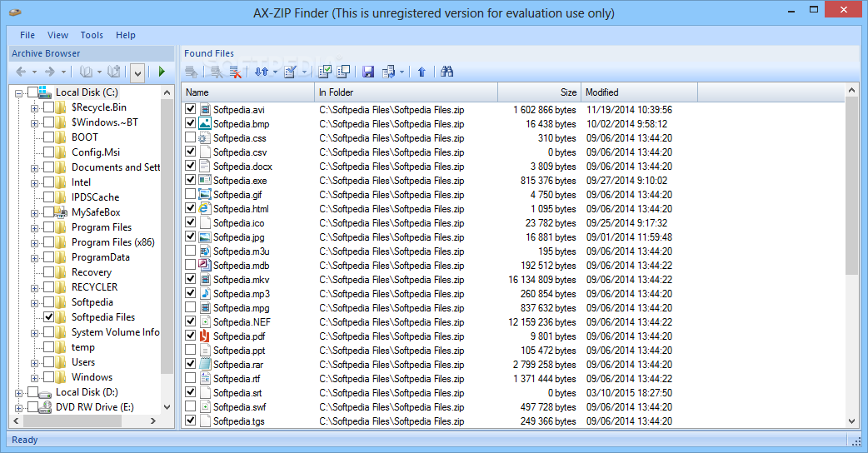Click the add bookmark icon
Screen dimensions: 868x453
[114, 72]
